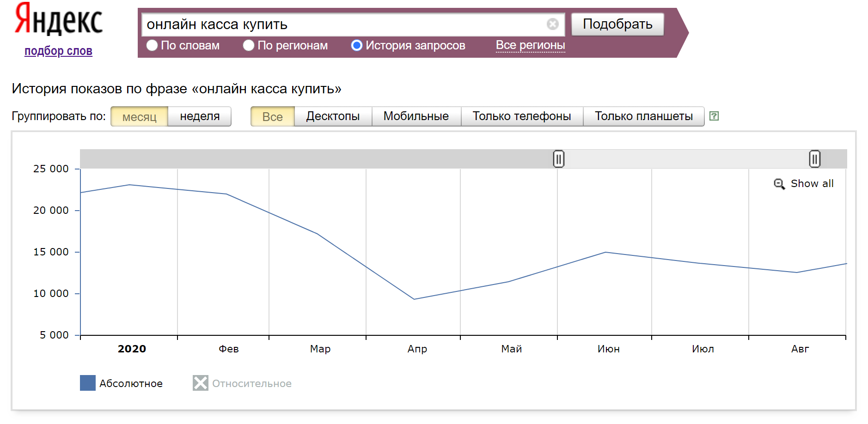Viewport: 868px width, 424px height.
Task: Switch to the Десктопы device filter
Action: pos(333,116)
